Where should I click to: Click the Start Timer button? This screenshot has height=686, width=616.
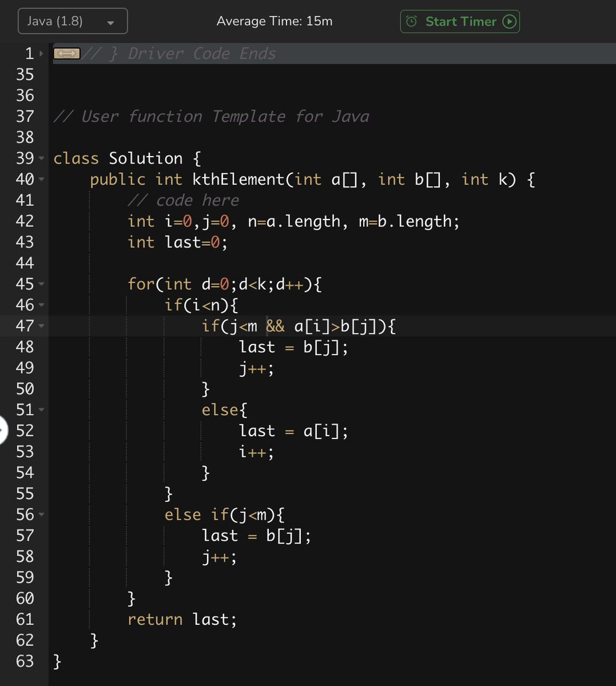pyautogui.click(x=460, y=22)
